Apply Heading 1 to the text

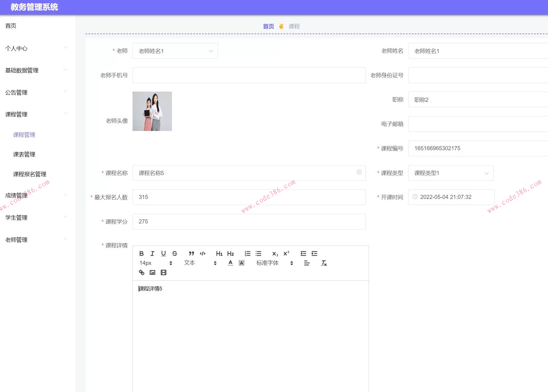219,253
